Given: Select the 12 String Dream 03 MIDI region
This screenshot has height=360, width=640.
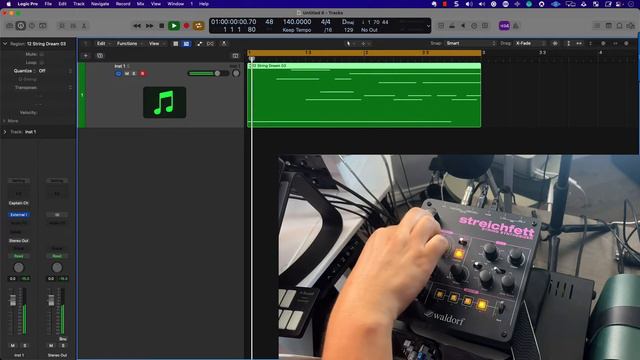Looking at the screenshot, I should pos(364,95).
